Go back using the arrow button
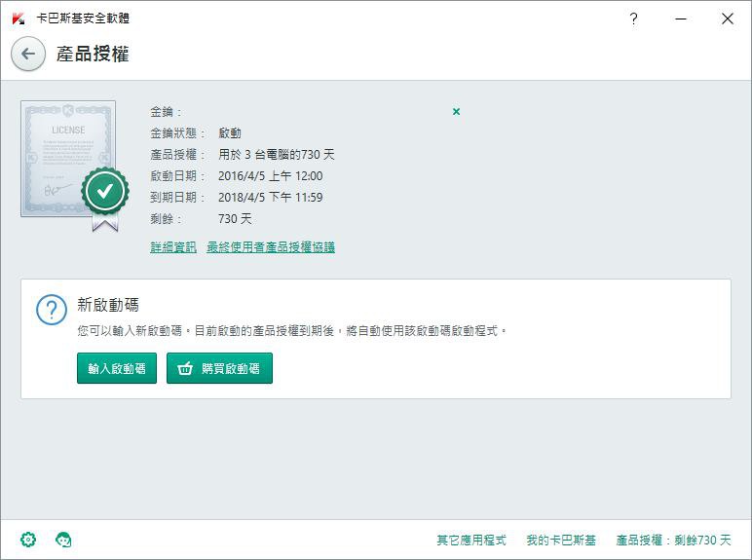 [28, 54]
